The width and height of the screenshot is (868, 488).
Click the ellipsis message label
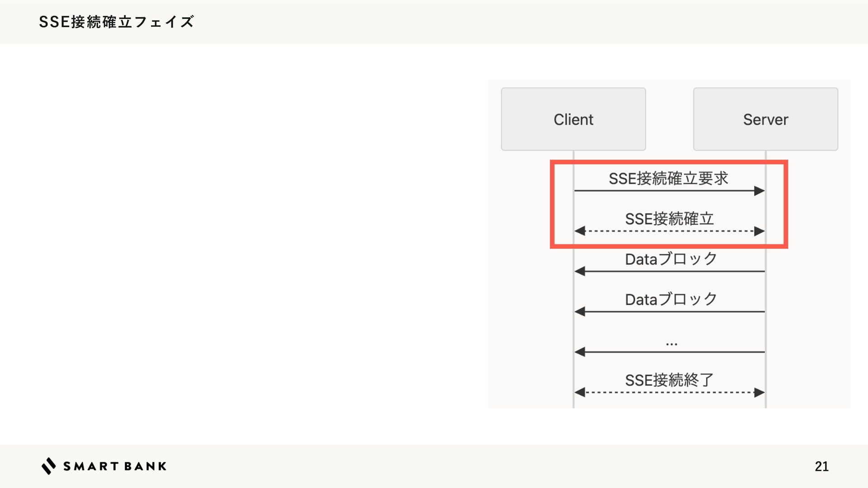(671, 344)
